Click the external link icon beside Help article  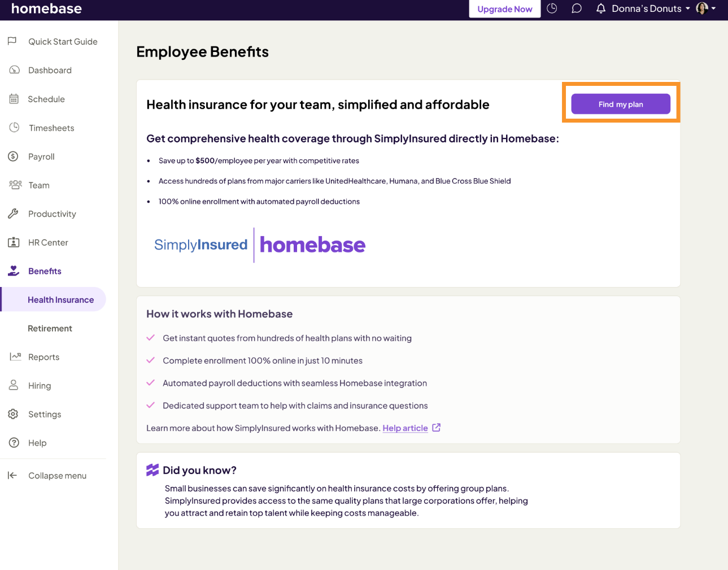click(x=436, y=428)
